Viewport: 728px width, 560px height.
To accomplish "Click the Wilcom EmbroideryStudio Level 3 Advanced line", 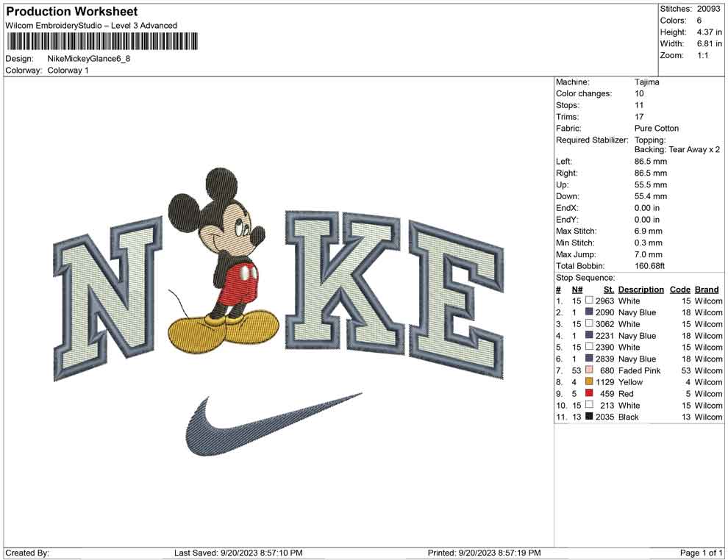I will coord(91,26).
